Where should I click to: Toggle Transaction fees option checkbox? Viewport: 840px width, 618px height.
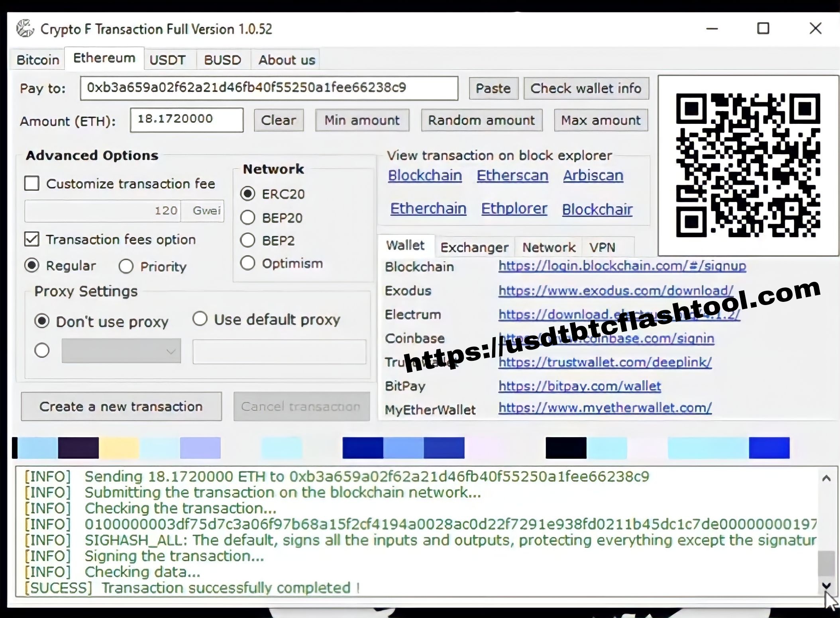(x=31, y=239)
